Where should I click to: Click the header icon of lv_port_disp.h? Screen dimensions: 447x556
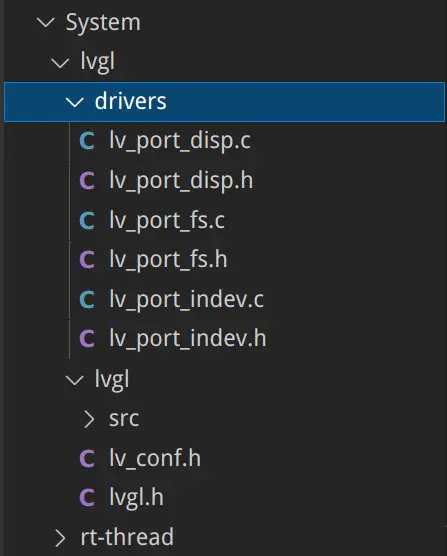pos(87,180)
